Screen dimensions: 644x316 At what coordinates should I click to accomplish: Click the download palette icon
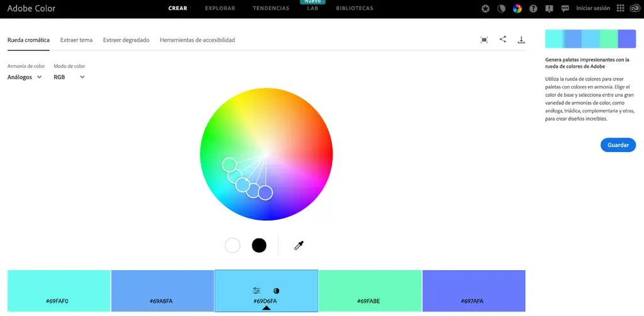coord(521,40)
